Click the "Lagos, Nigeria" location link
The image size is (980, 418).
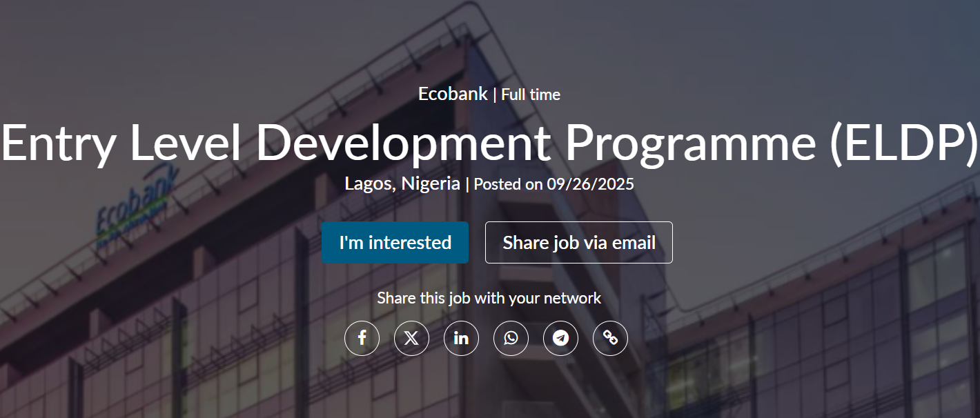point(402,183)
